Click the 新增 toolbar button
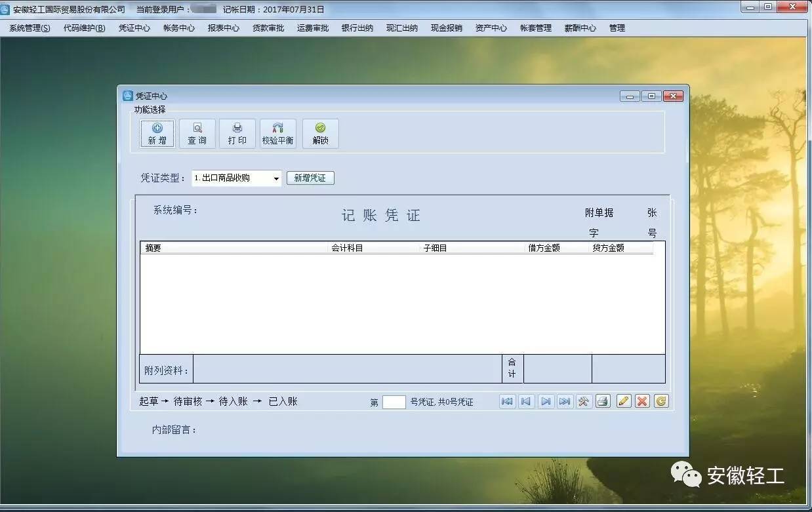 157,134
